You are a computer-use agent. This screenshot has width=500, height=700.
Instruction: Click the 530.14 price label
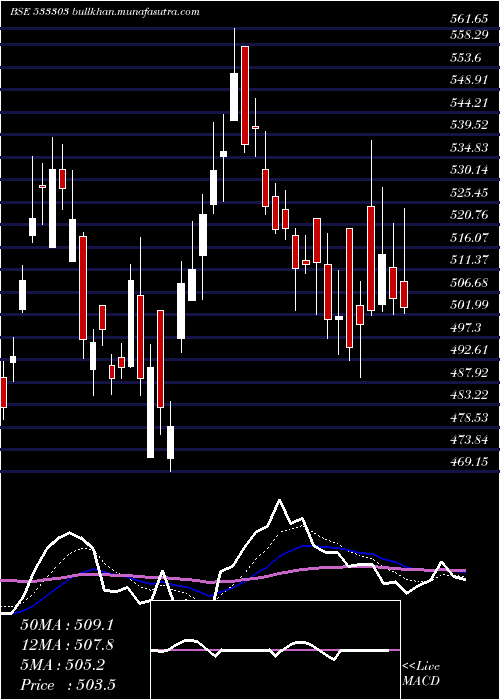click(x=469, y=170)
